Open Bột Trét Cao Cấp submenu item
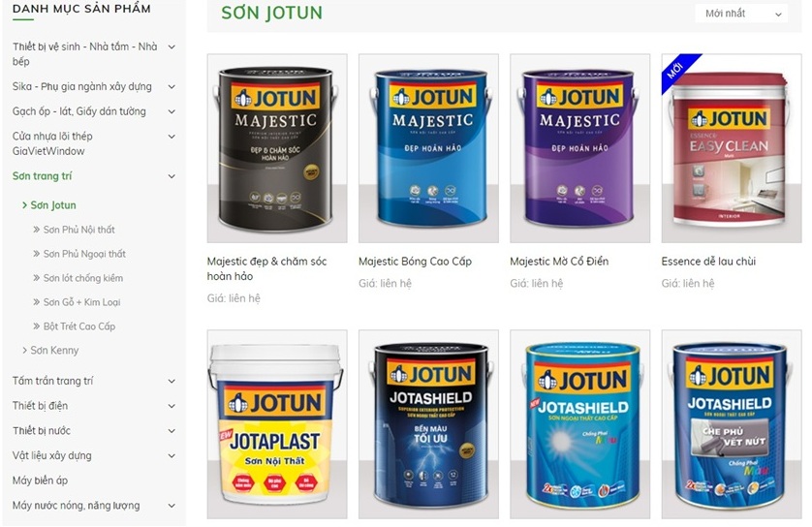The image size is (812, 527). pyautogui.click(x=79, y=326)
